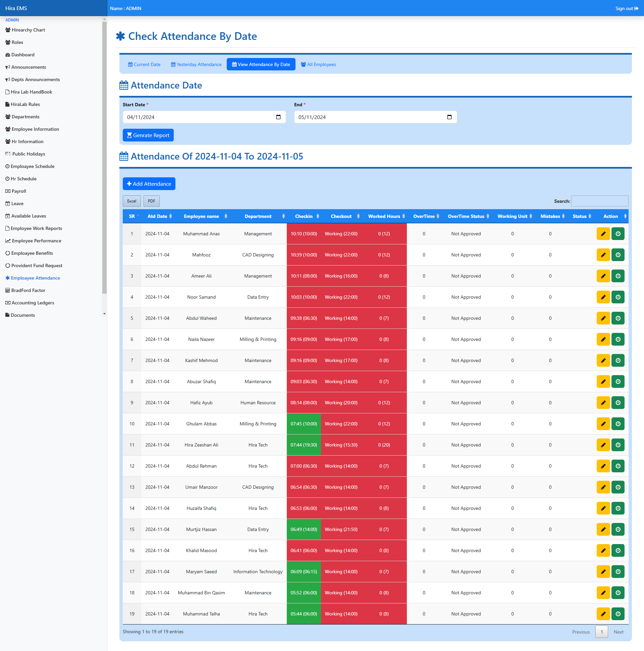This screenshot has width=644, height=651.
Task: Export table to Excel
Action: 131,201
